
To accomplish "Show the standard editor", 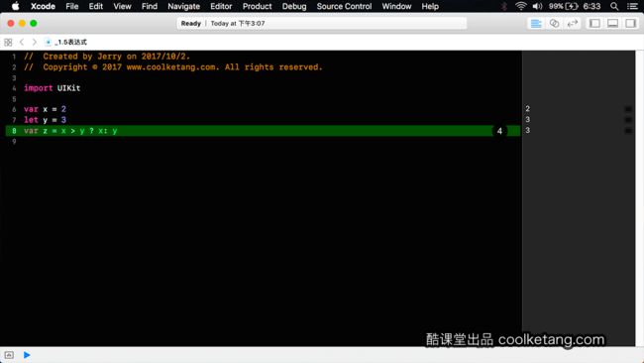I will click(536, 24).
